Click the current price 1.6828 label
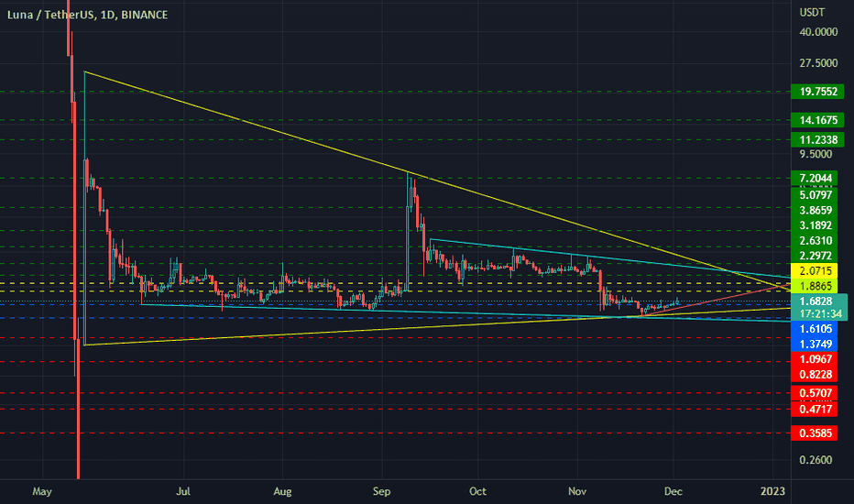 [x=816, y=301]
